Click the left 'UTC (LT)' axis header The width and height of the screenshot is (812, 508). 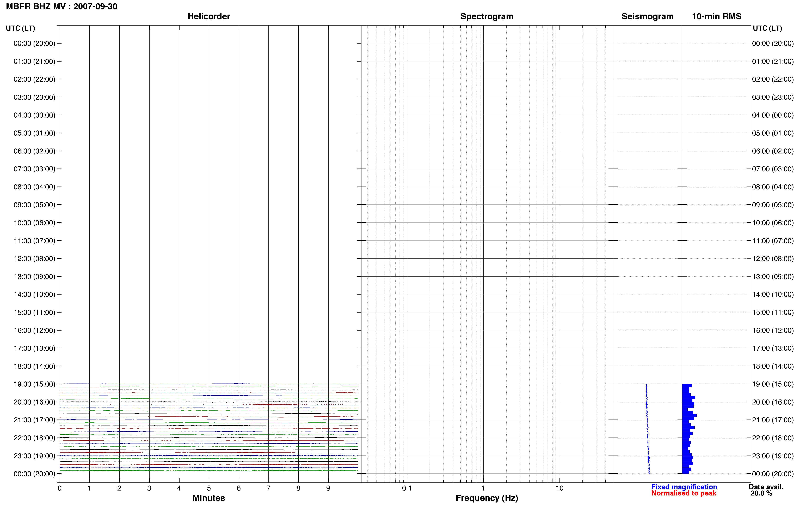(21, 28)
